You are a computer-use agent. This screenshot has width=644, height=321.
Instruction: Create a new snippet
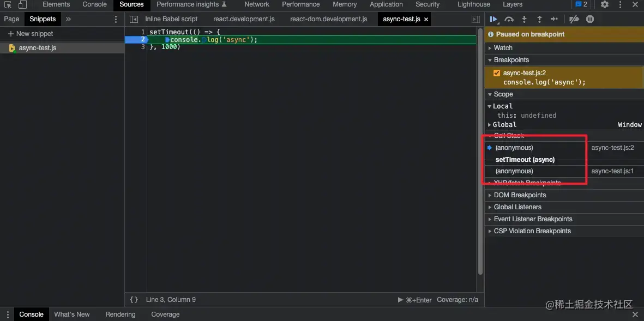point(31,34)
